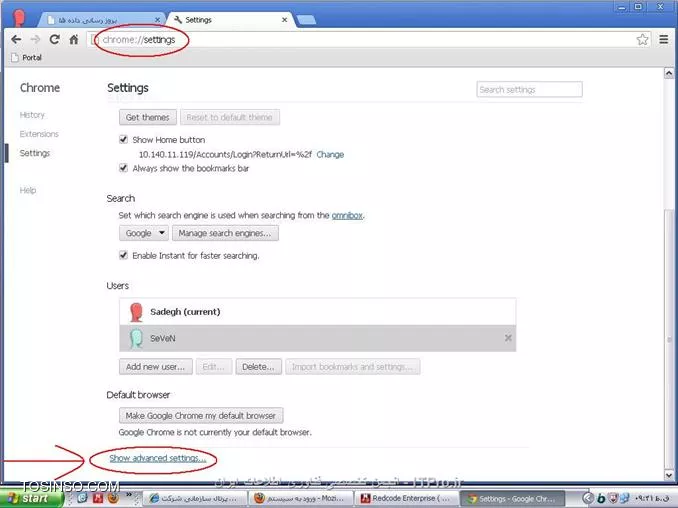The width and height of the screenshot is (678, 508).
Task: Select the Sadegh (current) user row
Action: coord(317,312)
